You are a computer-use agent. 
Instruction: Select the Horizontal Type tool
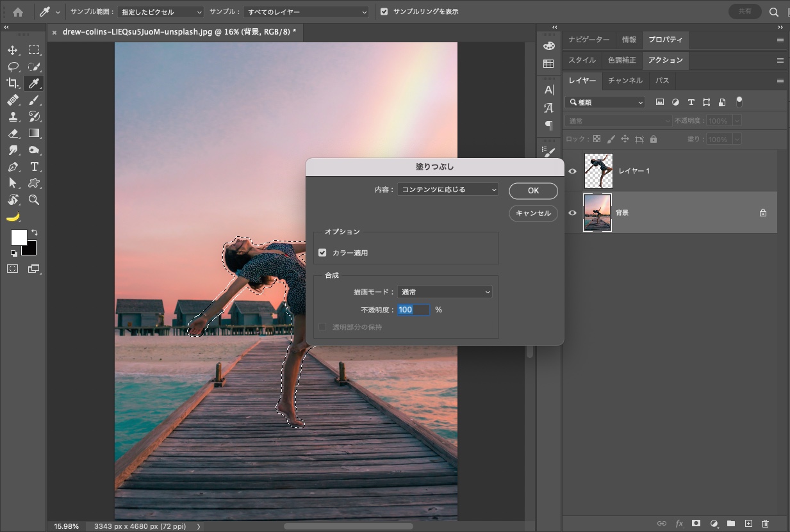point(34,166)
